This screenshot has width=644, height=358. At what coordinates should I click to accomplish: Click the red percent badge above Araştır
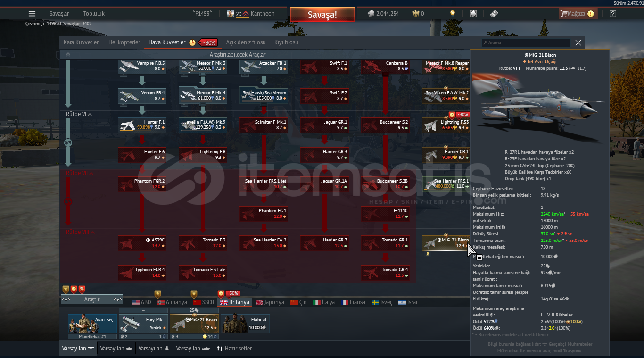82,289
